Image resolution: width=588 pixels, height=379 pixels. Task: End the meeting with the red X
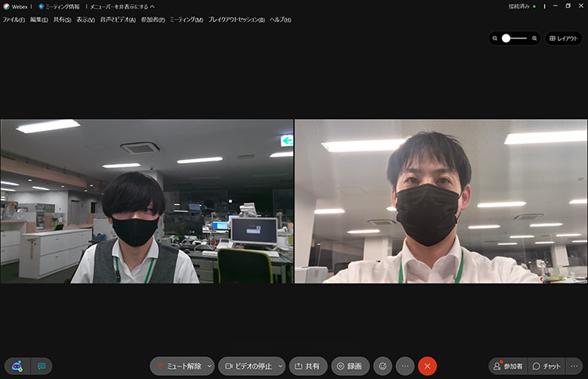tap(427, 366)
